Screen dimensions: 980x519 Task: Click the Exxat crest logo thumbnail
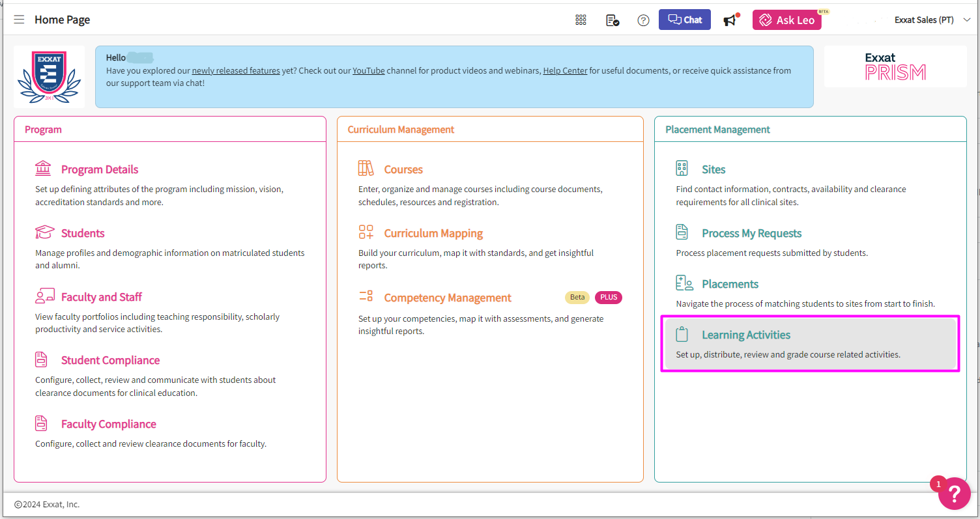[x=49, y=76]
